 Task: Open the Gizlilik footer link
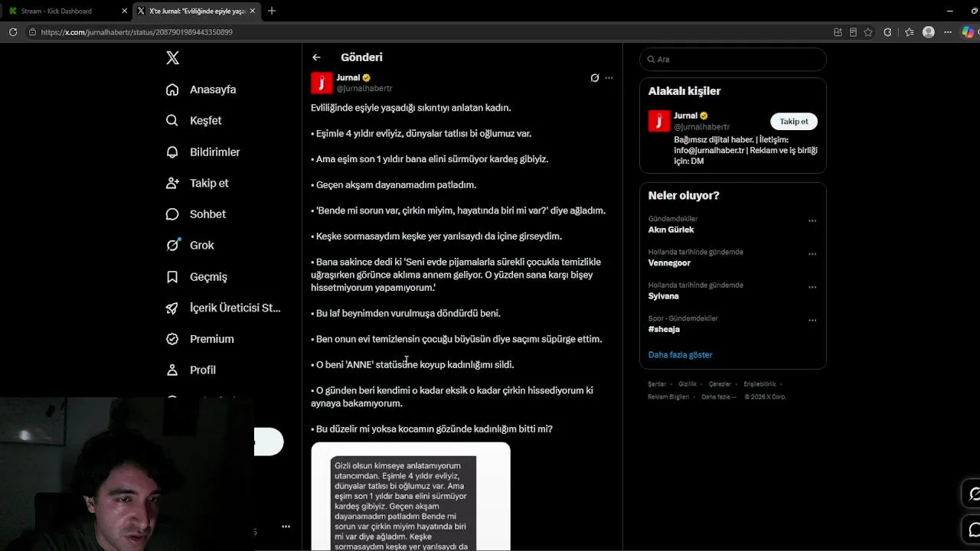click(x=688, y=384)
